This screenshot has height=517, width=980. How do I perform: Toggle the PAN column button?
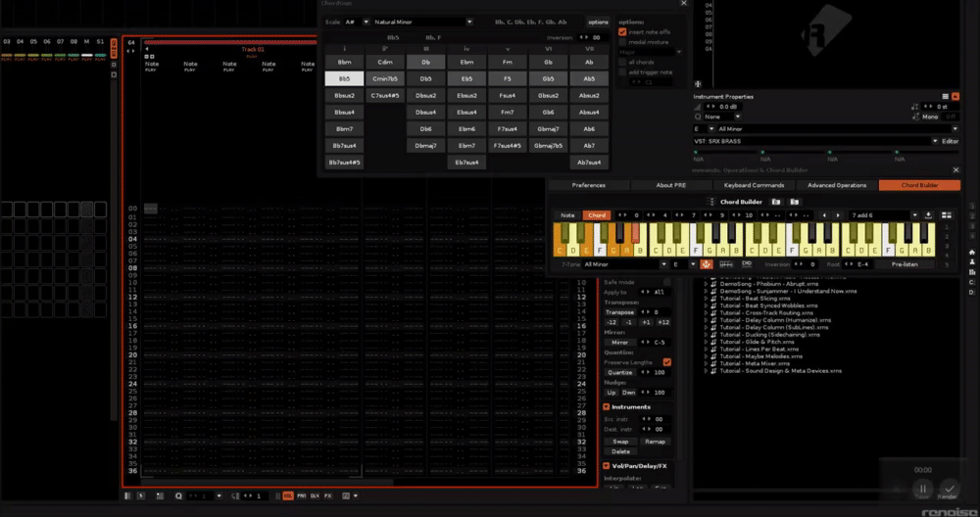[301, 495]
